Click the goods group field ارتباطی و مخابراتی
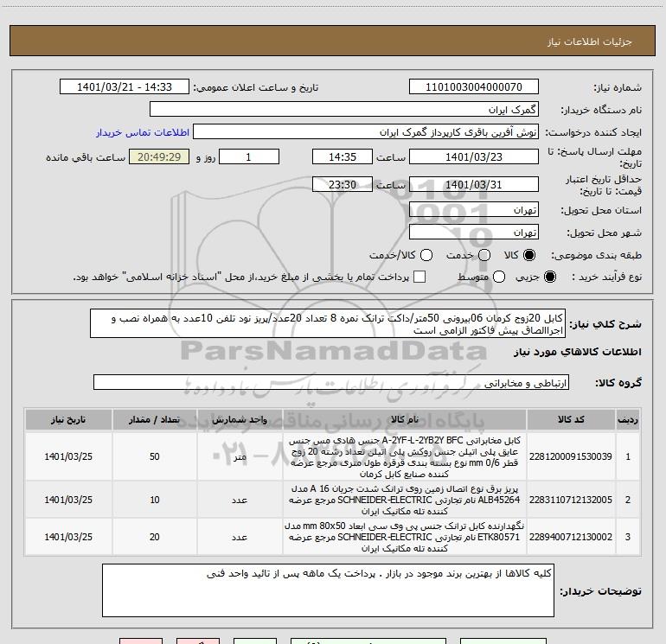Viewport: 666px width, 644px height. point(331,382)
